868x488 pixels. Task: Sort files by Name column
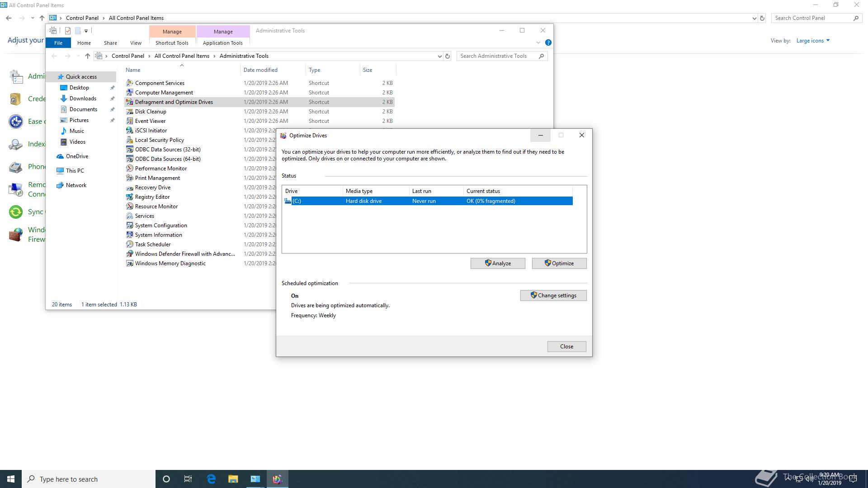click(182, 70)
